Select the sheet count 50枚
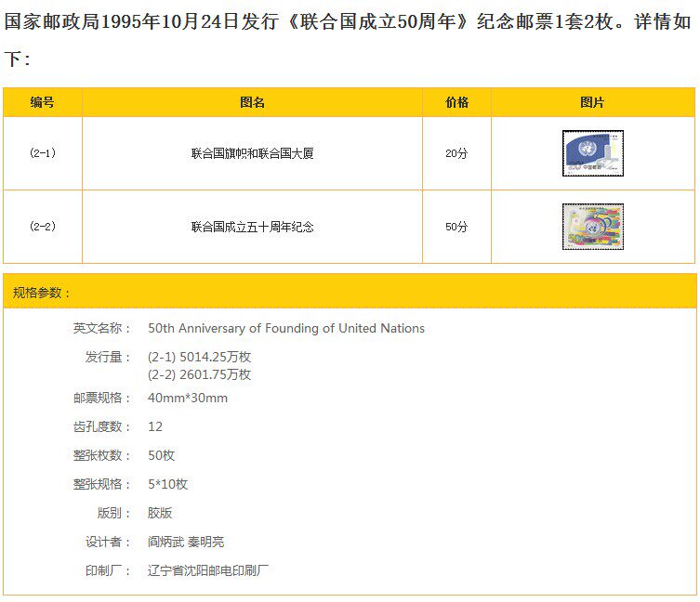The width and height of the screenshot is (700, 602). (x=161, y=455)
